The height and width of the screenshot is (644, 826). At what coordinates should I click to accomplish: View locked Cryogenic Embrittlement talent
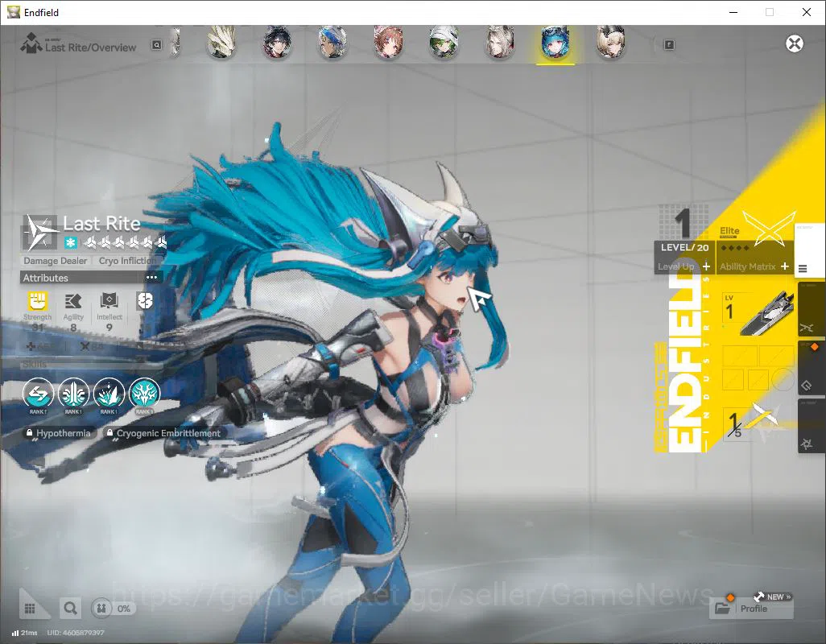coord(163,433)
